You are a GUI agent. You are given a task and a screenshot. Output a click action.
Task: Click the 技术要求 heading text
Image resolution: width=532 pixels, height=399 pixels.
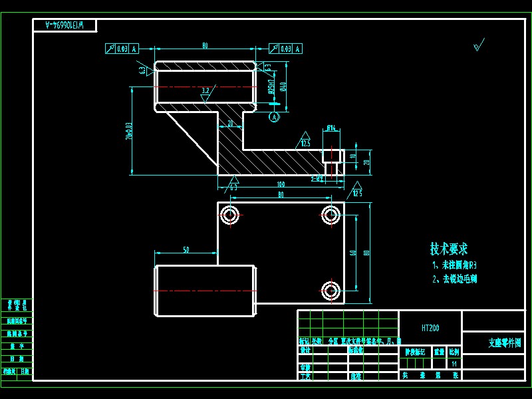448,249
